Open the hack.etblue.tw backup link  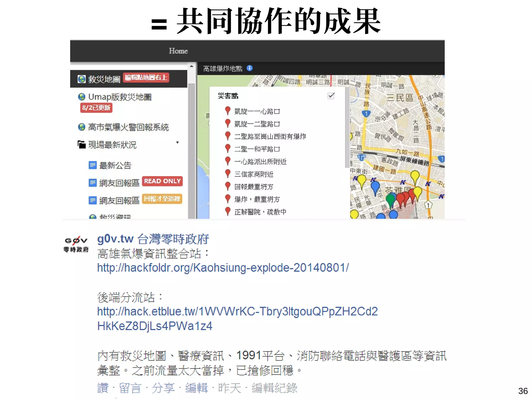point(237,319)
